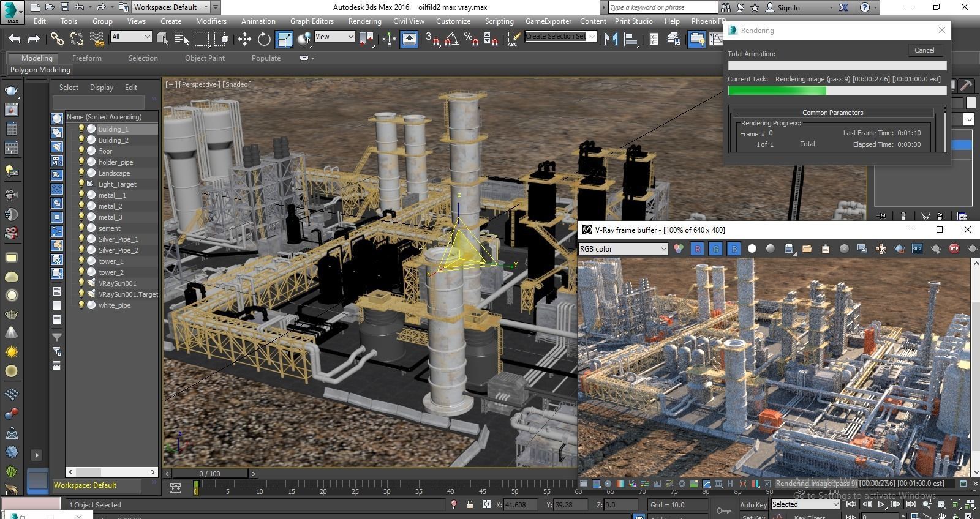Open the All selection filter dropdown

[x=131, y=37]
